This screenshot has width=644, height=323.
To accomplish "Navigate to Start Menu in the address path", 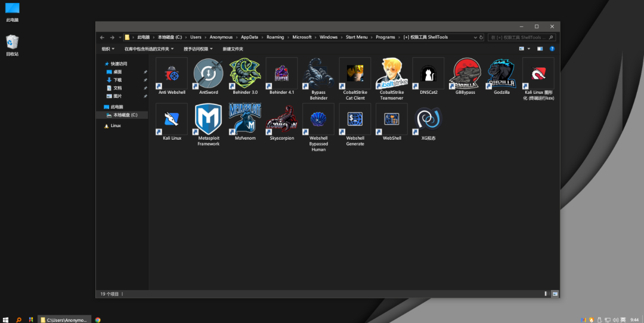I will pyautogui.click(x=357, y=37).
